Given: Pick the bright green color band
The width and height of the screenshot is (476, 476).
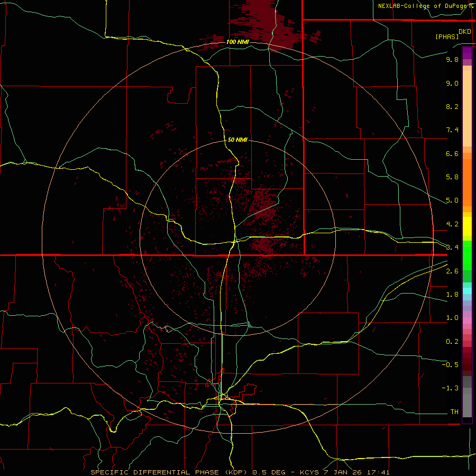Looking at the screenshot, I should tap(467, 255).
